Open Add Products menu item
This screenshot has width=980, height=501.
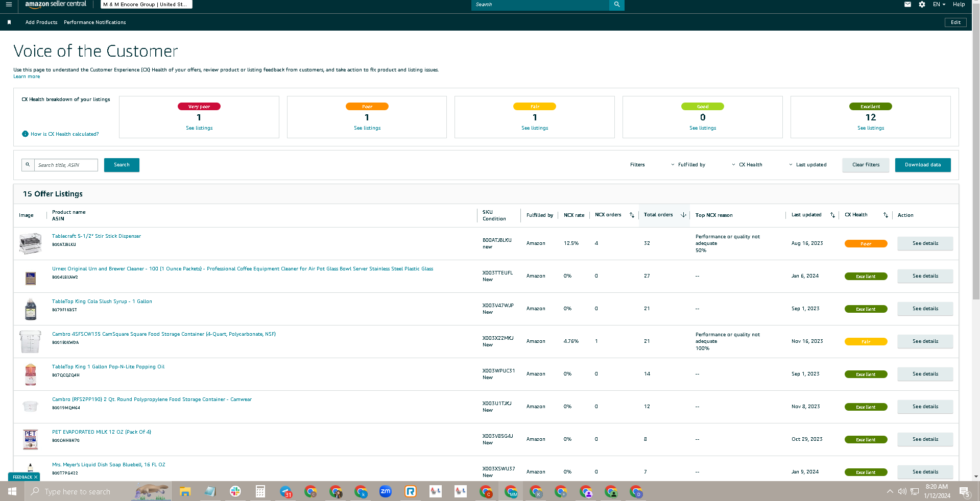pos(41,22)
